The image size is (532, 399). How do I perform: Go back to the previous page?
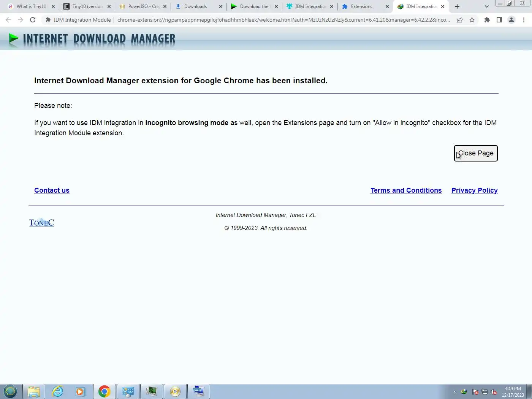coord(8,20)
